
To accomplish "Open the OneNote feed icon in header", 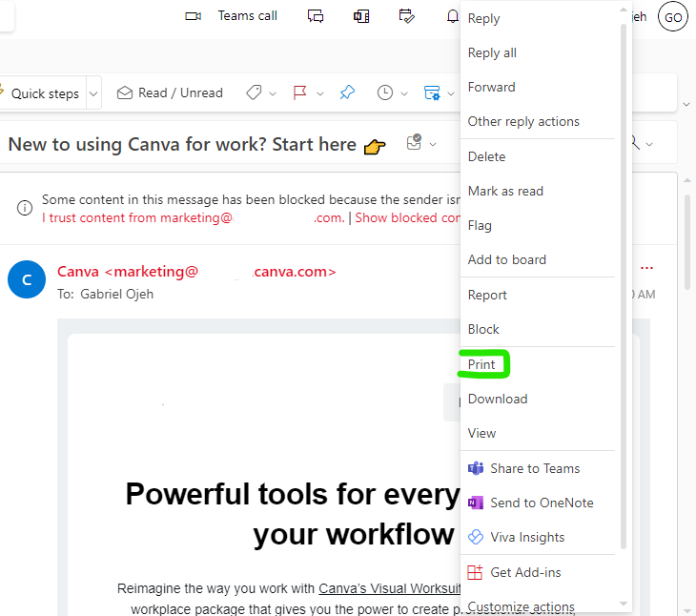I will point(361,16).
